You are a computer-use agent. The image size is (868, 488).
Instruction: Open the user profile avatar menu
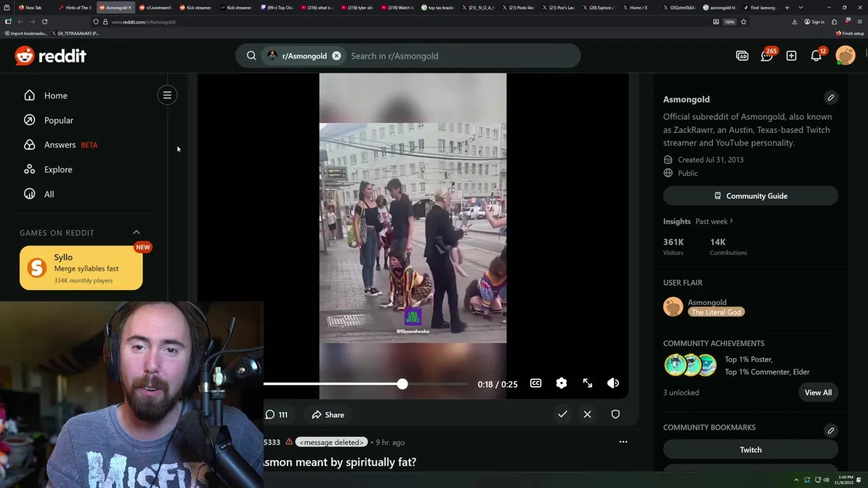846,56
